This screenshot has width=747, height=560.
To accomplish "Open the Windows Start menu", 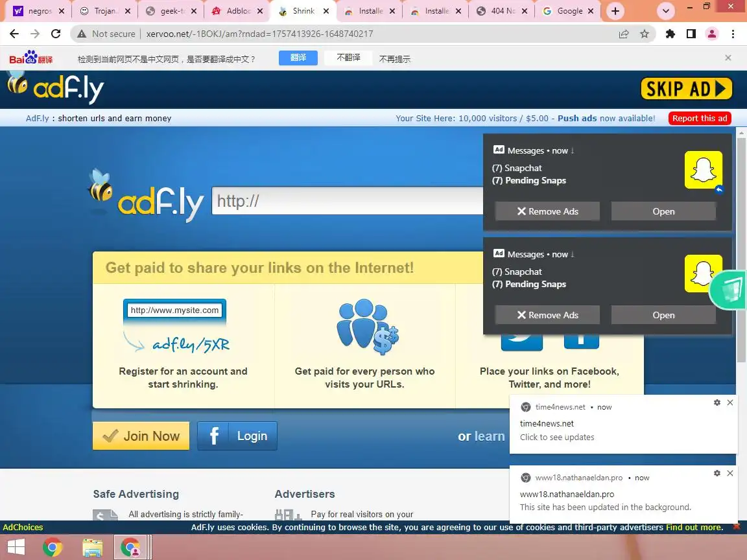I will [x=16, y=546].
